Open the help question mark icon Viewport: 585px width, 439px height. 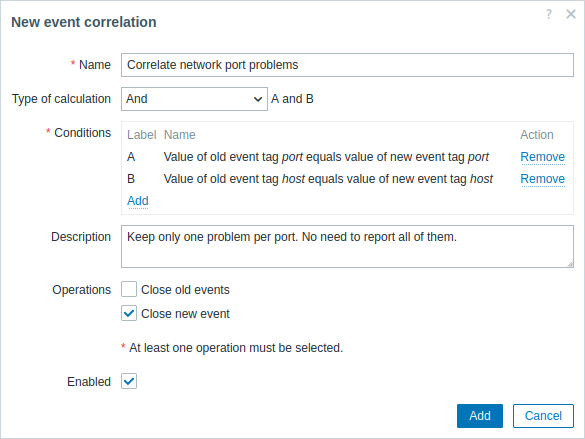pos(549,14)
